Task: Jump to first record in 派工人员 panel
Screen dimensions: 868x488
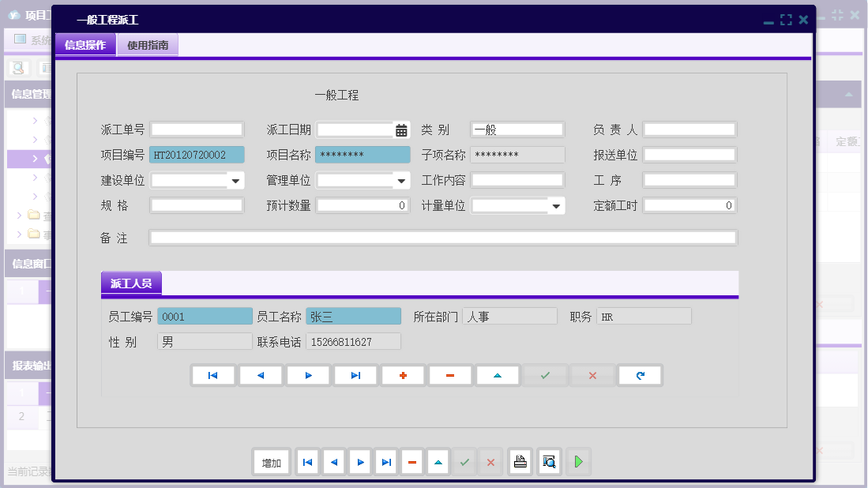Action: pyautogui.click(x=212, y=375)
